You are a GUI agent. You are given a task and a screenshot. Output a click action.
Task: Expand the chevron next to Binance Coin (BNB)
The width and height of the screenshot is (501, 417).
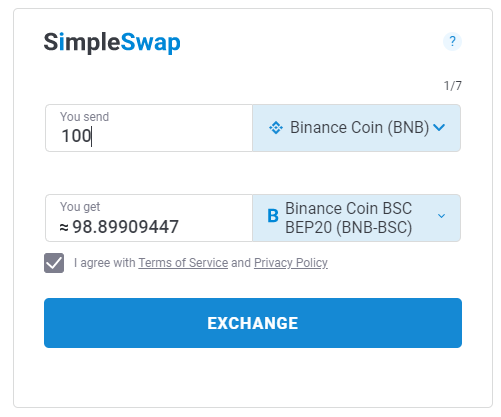click(x=439, y=127)
